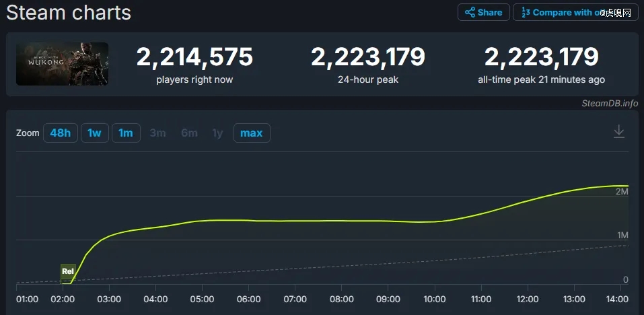Viewport: 644px width, 315px height.
Task: Select the 1m zoom range
Action: click(126, 133)
